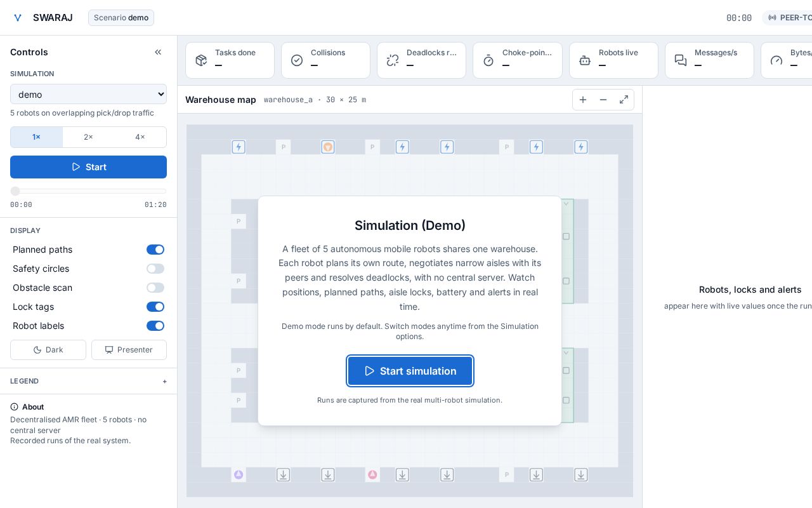The height and width of the screenshot is (508, 812).
Task: Click the SWARAJ logo icon
Action: (x=18, y=18)
